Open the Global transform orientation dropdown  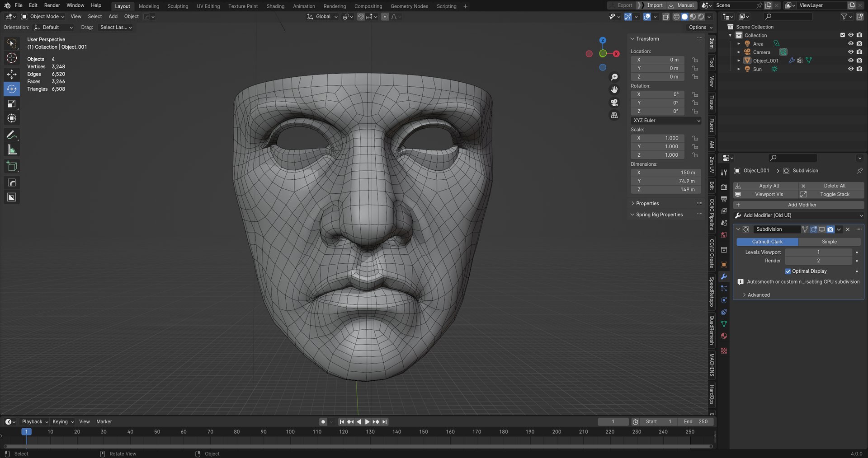coord(322,17)
